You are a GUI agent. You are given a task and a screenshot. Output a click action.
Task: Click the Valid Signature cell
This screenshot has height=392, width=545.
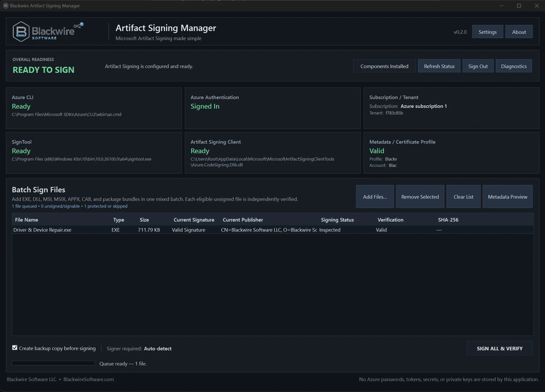(189, 230)
